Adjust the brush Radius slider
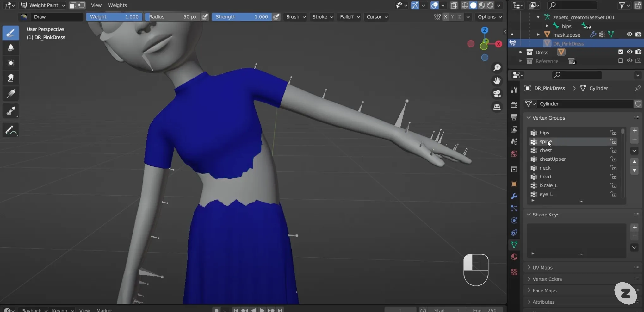Image resolution: width=644 pixels, height=312 pixels. pyautogui.click(x=173, y=17)
